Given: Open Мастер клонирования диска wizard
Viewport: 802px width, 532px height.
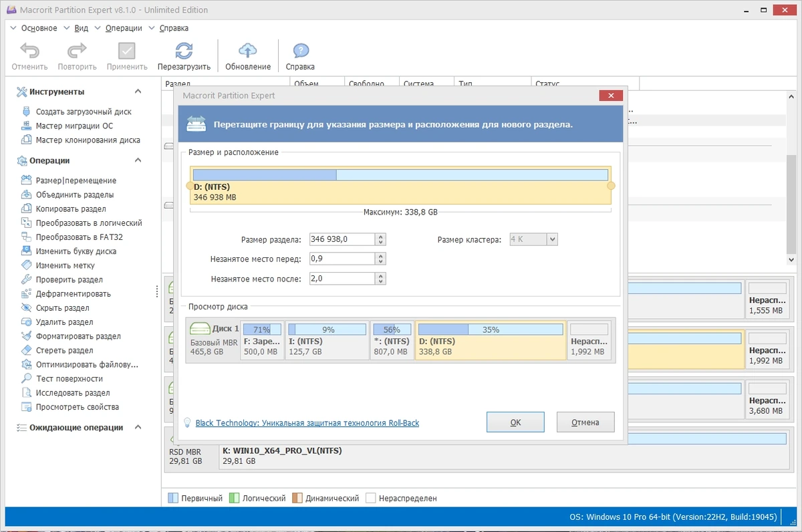Looking at the screenshot, I should click(88, 140).
